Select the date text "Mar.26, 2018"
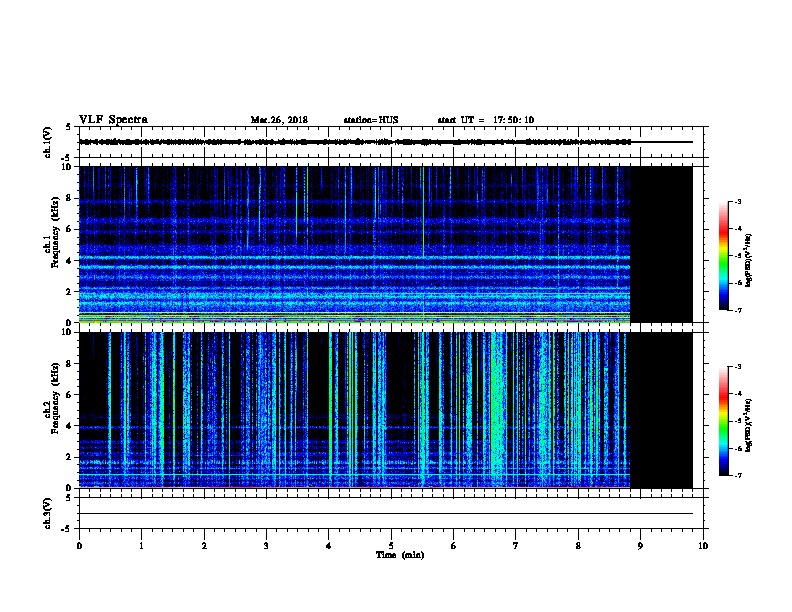The width and height of the screenshot is (792, 612). click(x=279, y=120)
